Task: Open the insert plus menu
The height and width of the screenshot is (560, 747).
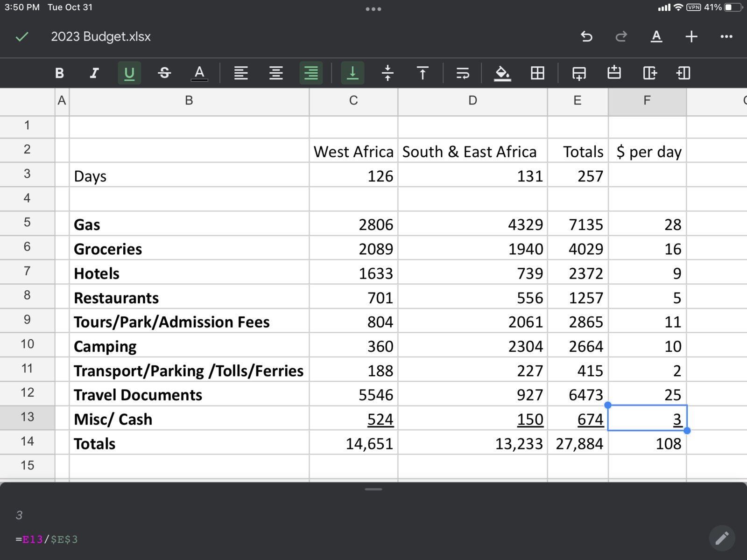Action: click(691, 36)
